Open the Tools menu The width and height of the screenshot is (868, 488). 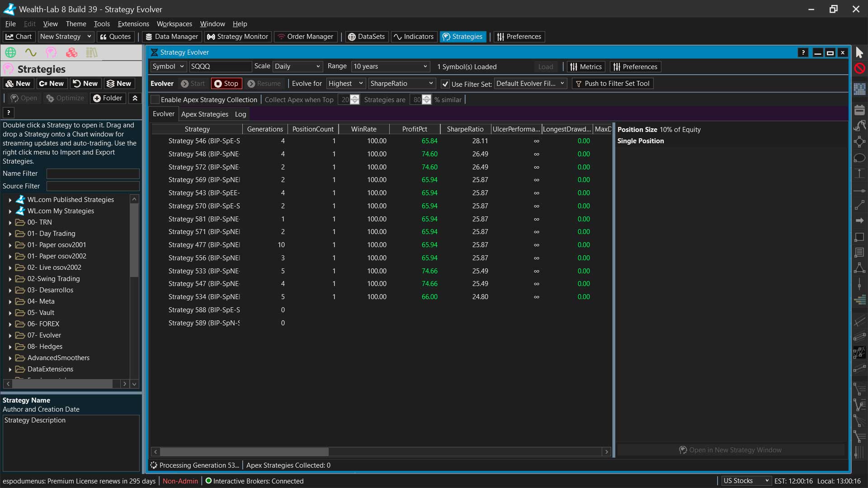point(101,24)
